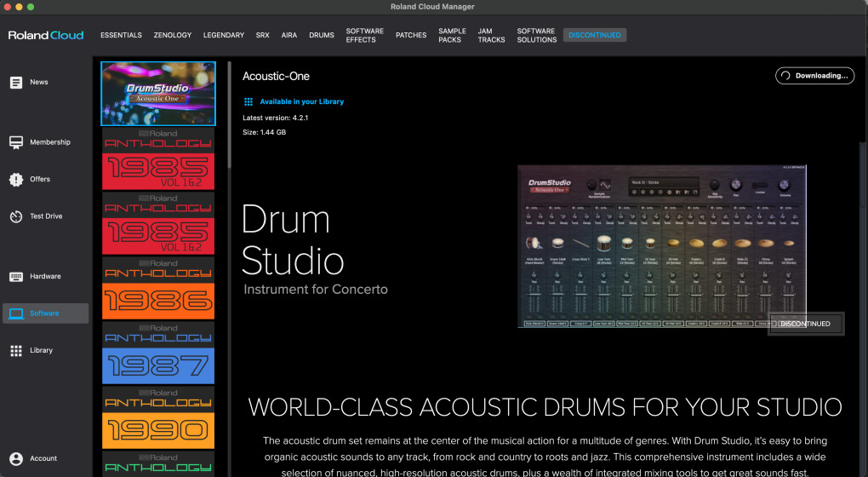
Task: Select the AIRA tab
Action: (289, 35)
